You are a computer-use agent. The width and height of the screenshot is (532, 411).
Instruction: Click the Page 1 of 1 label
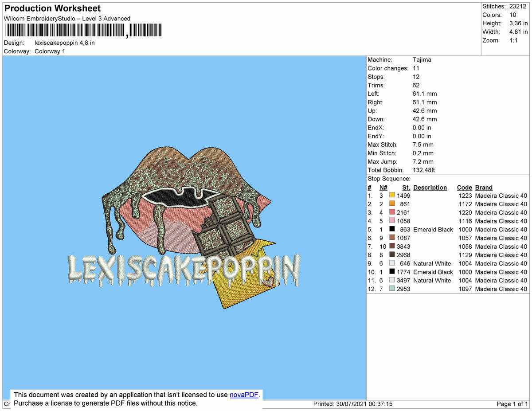pos(512,403)
